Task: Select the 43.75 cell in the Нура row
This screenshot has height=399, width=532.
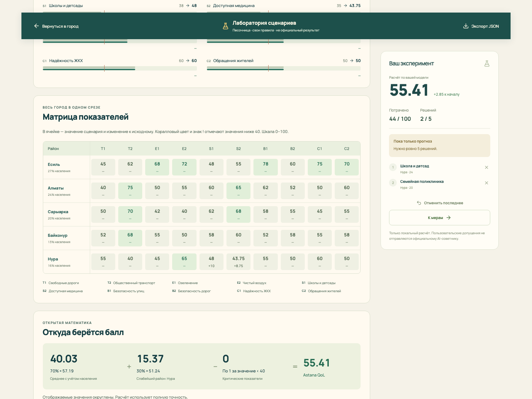Action: coord(238,262)
